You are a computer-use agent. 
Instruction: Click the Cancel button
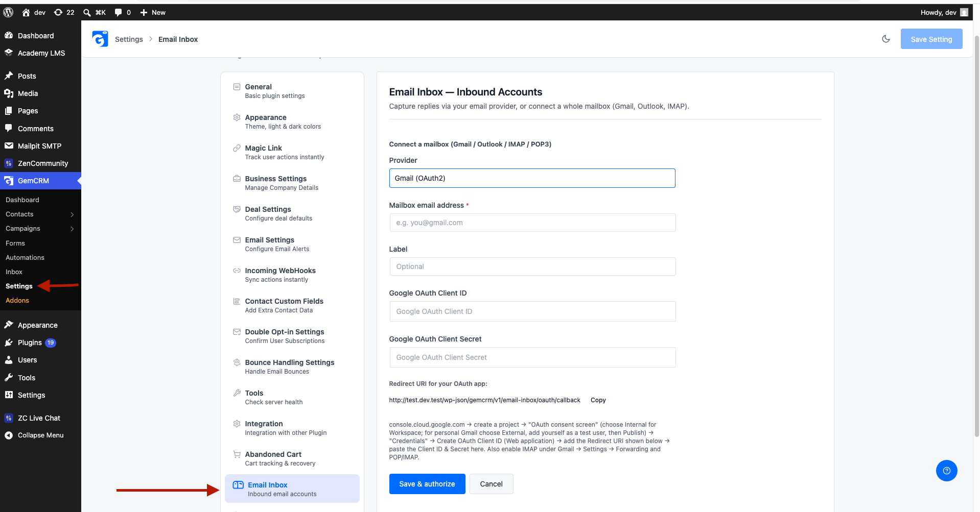pos(492,484)
